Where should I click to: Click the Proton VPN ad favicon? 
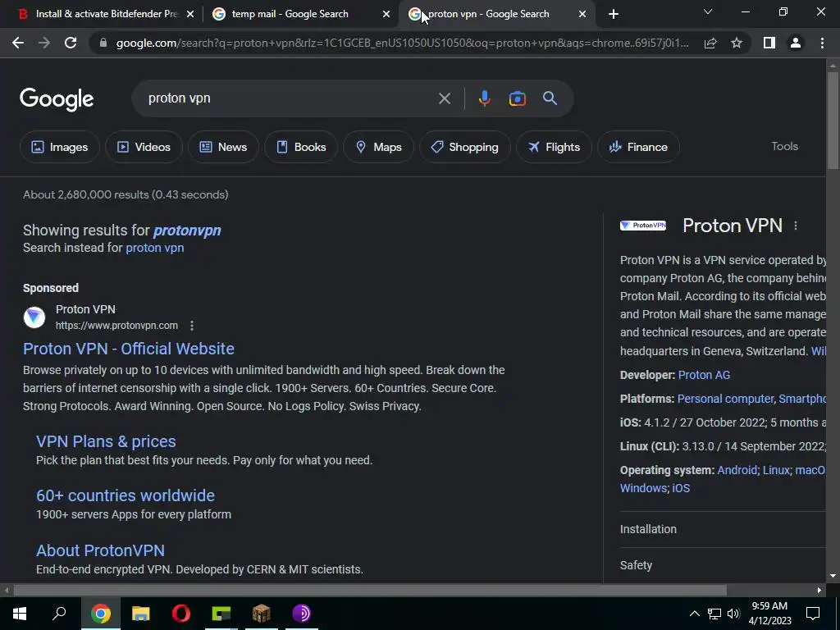(x=34, y=317)
